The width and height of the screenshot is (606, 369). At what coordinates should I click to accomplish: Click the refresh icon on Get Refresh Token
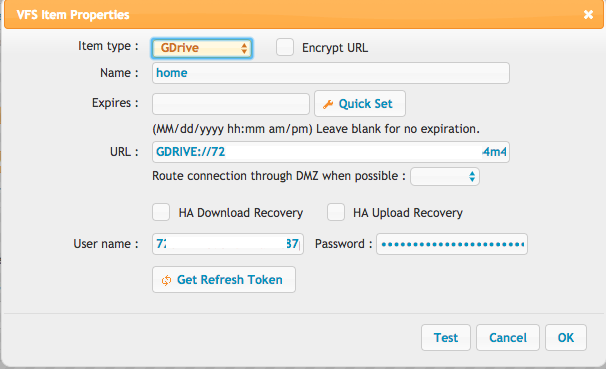click(166, 280)
